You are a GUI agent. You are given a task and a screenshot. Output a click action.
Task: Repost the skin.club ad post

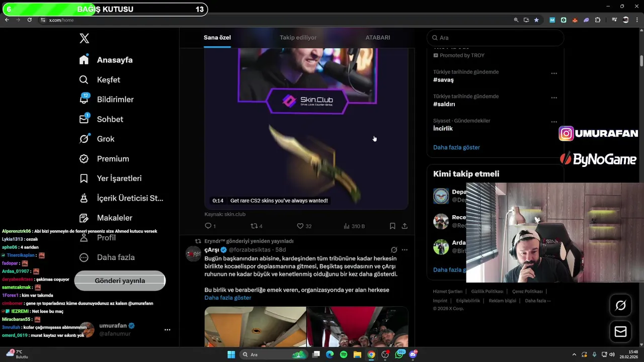[257, 226]
